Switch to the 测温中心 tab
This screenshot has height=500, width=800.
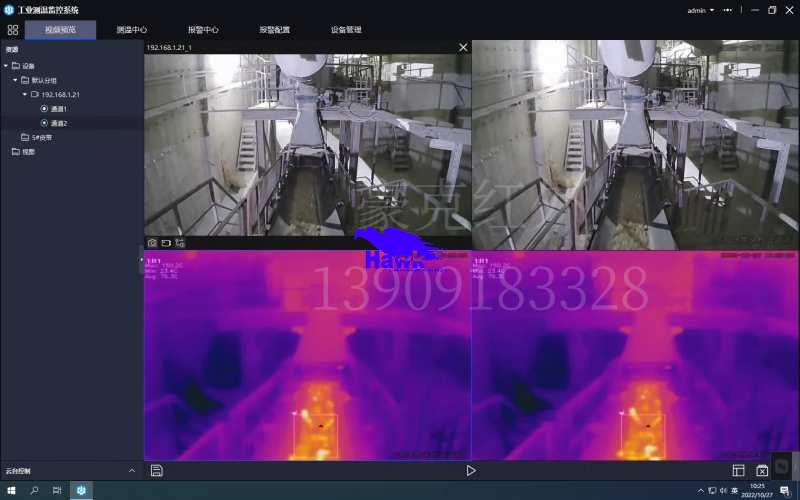(x=132, y=30)
